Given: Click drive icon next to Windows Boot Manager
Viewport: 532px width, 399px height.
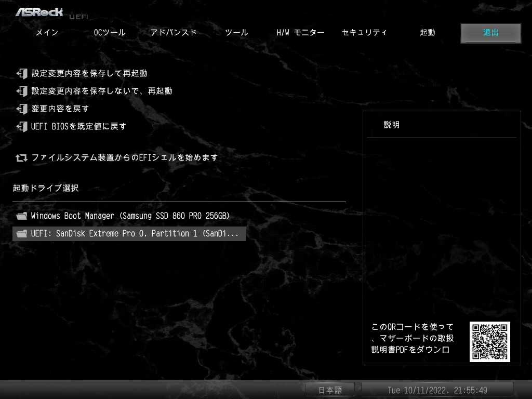Looking at the screenshot, I should [x=22, y=216].
